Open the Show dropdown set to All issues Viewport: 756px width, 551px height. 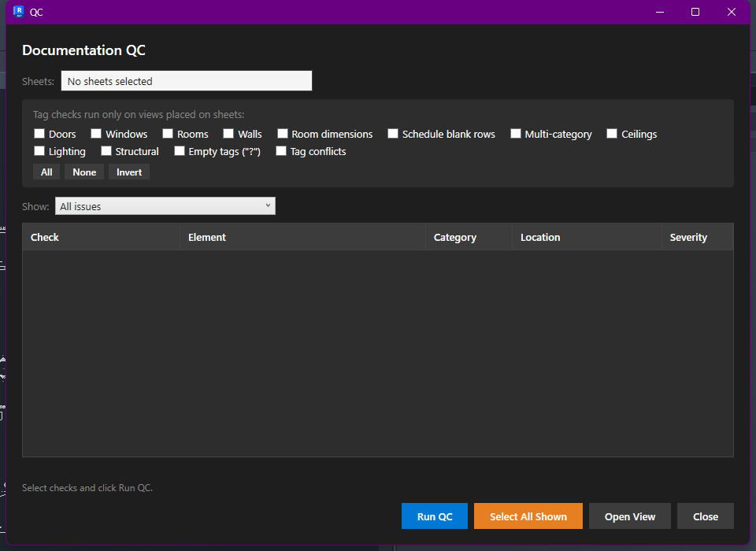coord(165,206)
